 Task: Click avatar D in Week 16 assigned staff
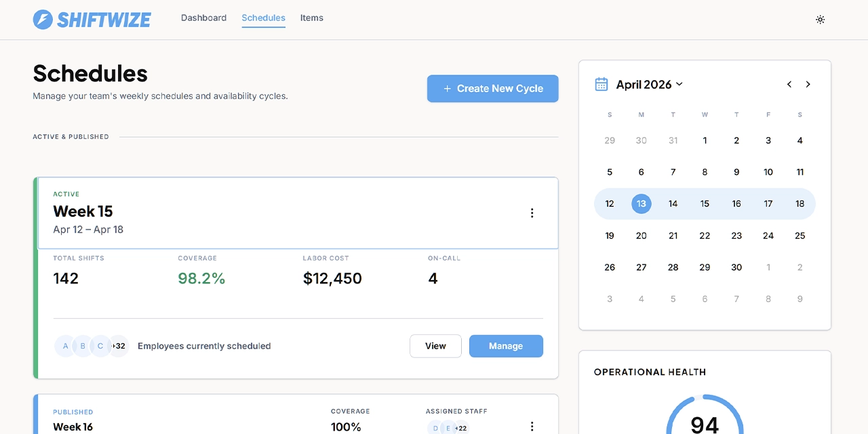(x=435, y=428)
